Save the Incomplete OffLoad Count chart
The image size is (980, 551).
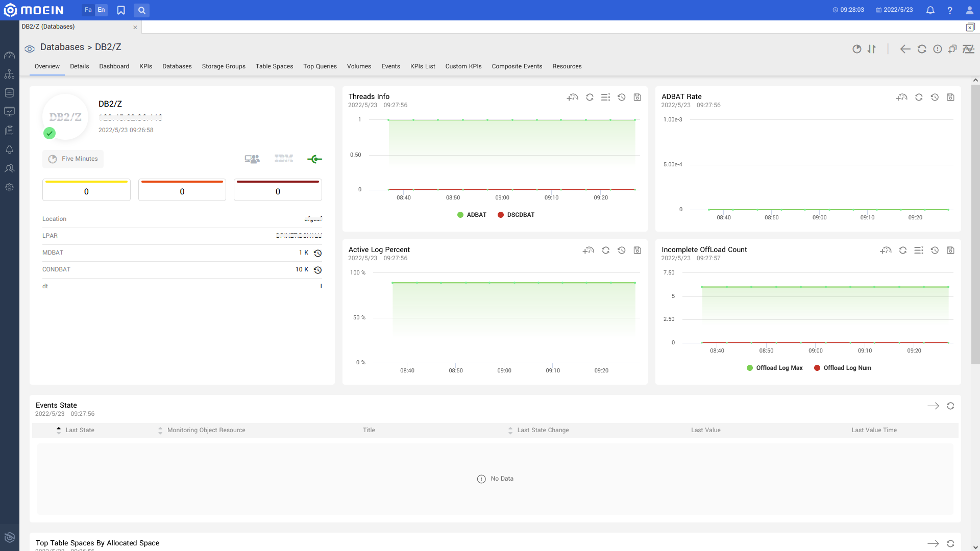coord(950,250)
